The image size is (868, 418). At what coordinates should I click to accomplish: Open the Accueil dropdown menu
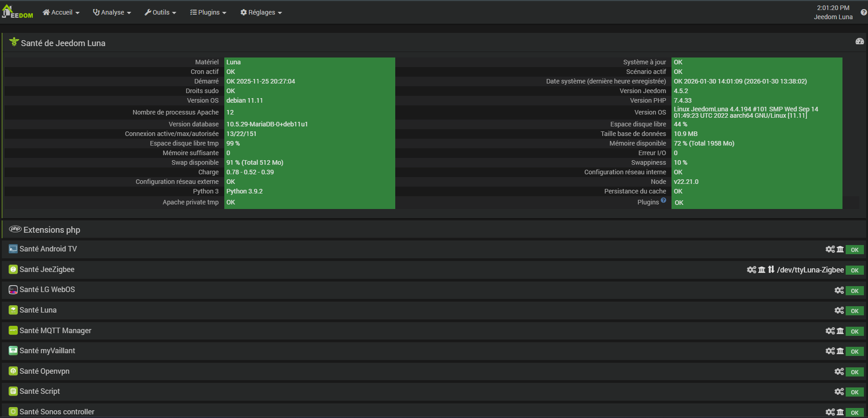[x=61, y=12]
